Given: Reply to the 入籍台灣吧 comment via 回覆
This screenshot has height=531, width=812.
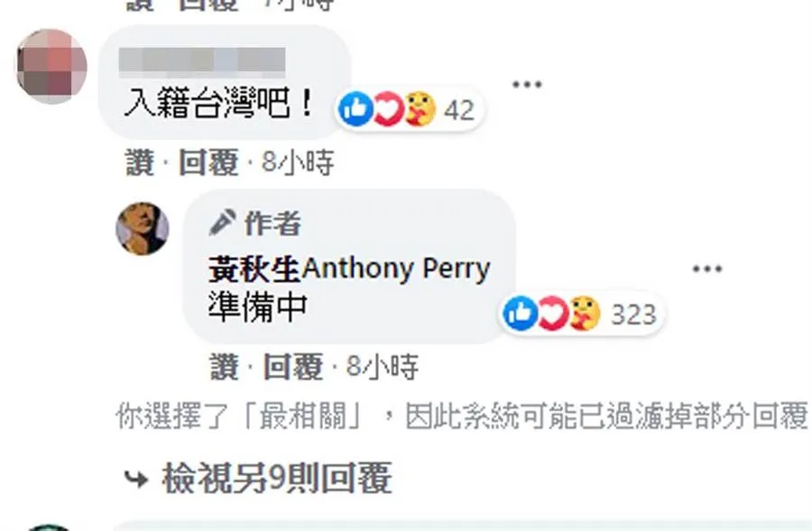Looking at the screenshot, I should pos(208,162).
